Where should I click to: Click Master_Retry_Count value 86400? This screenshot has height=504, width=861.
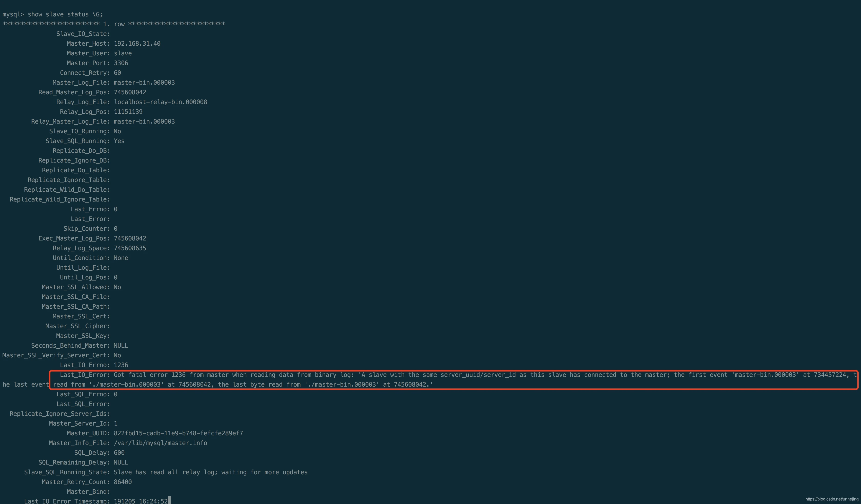[123, 482]
